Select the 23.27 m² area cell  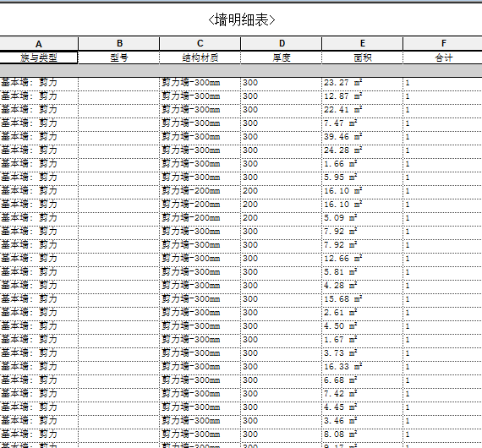pyautogui.click(x=363, y=83)
